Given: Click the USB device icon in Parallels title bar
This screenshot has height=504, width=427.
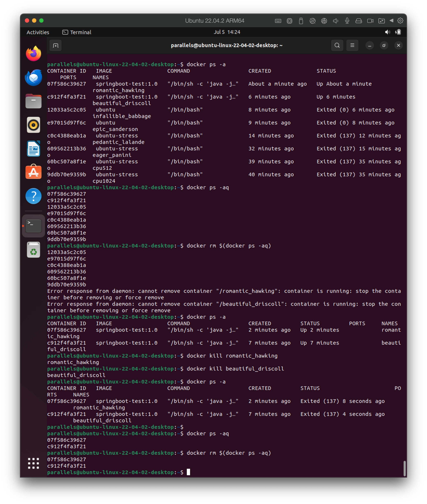Looking at the screenshot, I should tap(301, 21).
